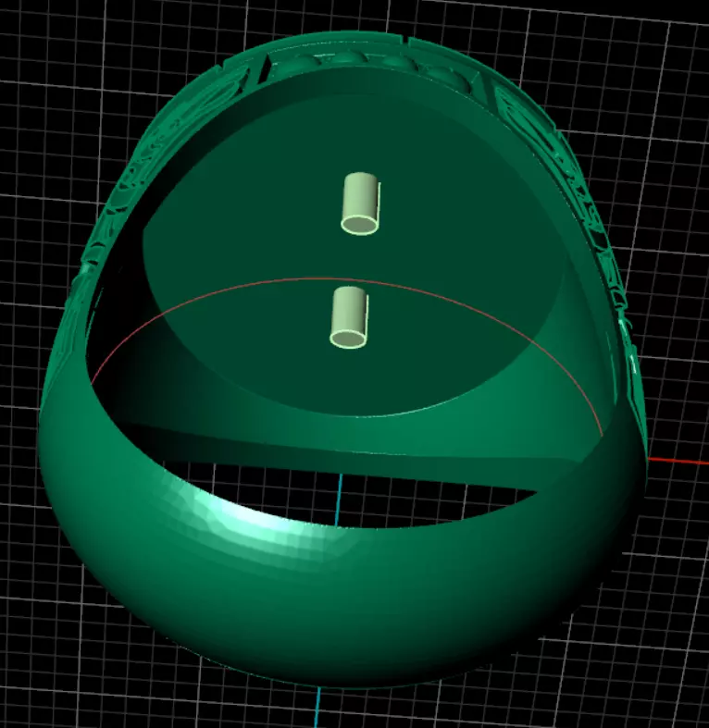Select the lower light-green cylinder peg
This screenshot has height=728, width=709.
point(349,316)
